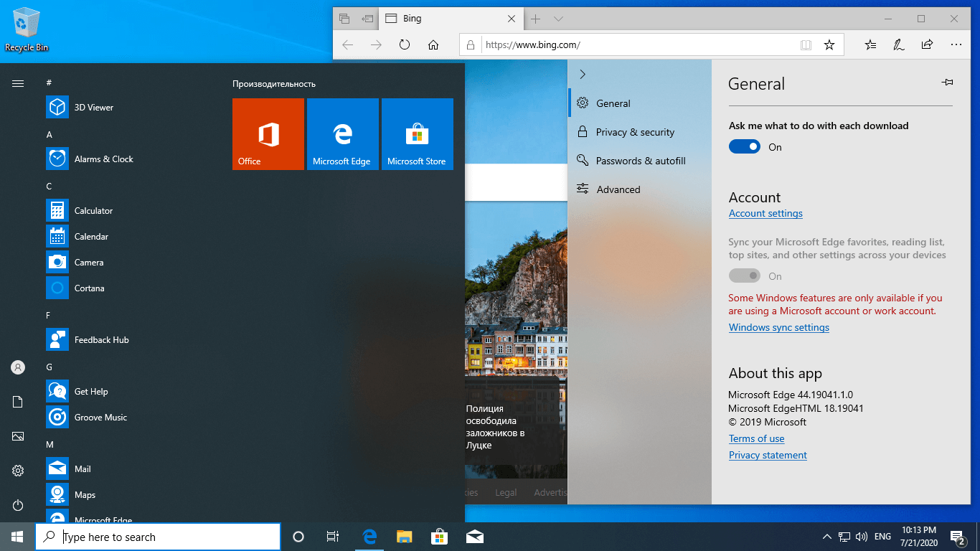The width and height of the screenshot is (980, 551).
Task: Open 3D Viewer from the Start list
Action: (93, 108)
